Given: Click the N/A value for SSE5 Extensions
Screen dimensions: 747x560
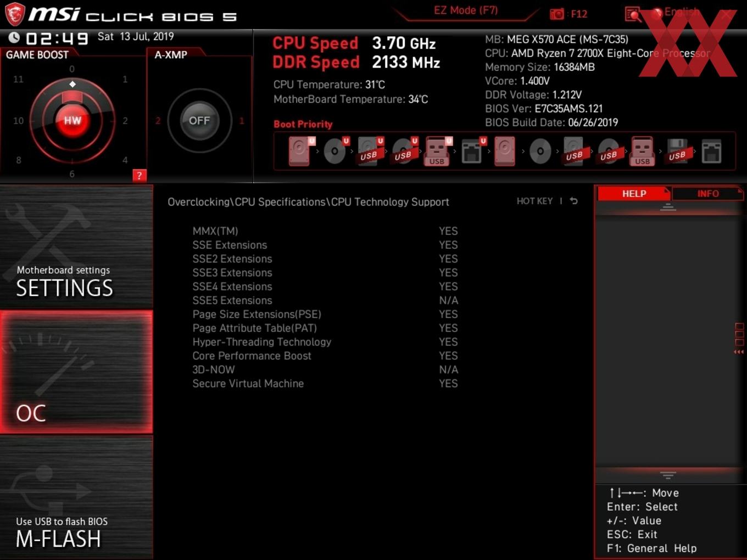Looking at the screenshot, I should click(448, 300).
